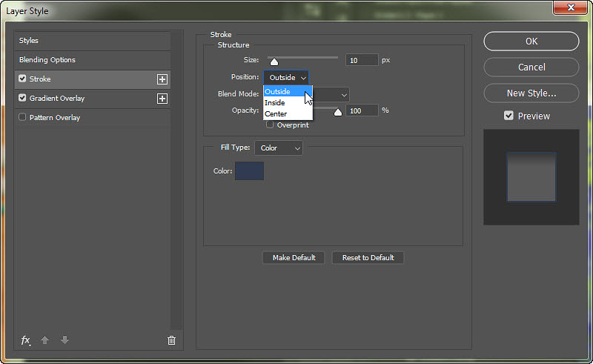Open the Position dropdown showing Outside
This screenshot has height=364, width=593.
[x=286, y=78]
